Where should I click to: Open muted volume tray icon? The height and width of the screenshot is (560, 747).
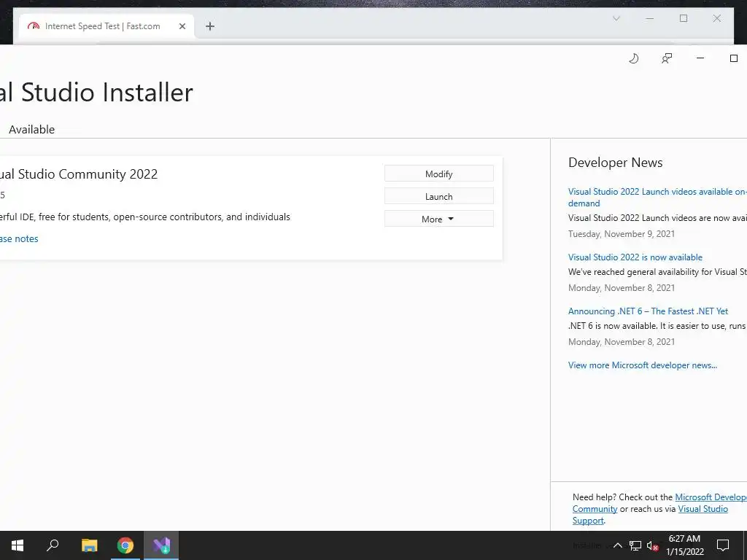point(653,545)
